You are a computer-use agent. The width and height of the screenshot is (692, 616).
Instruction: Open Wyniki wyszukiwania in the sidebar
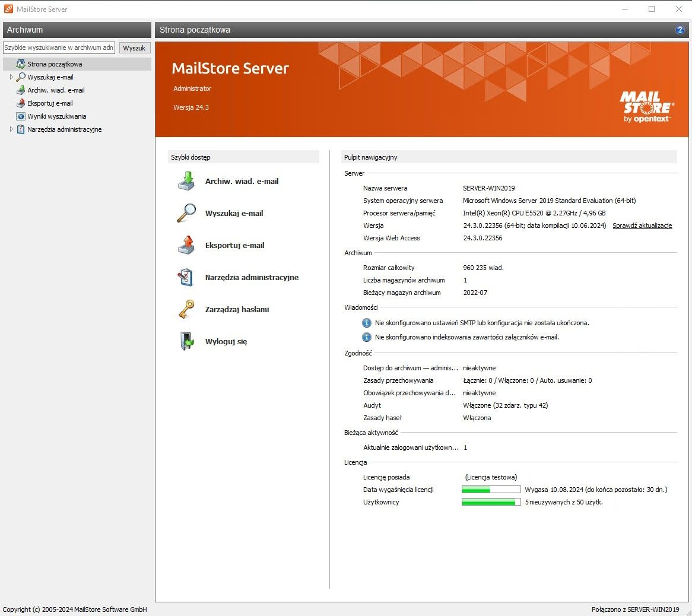click(x=56, y=116)
